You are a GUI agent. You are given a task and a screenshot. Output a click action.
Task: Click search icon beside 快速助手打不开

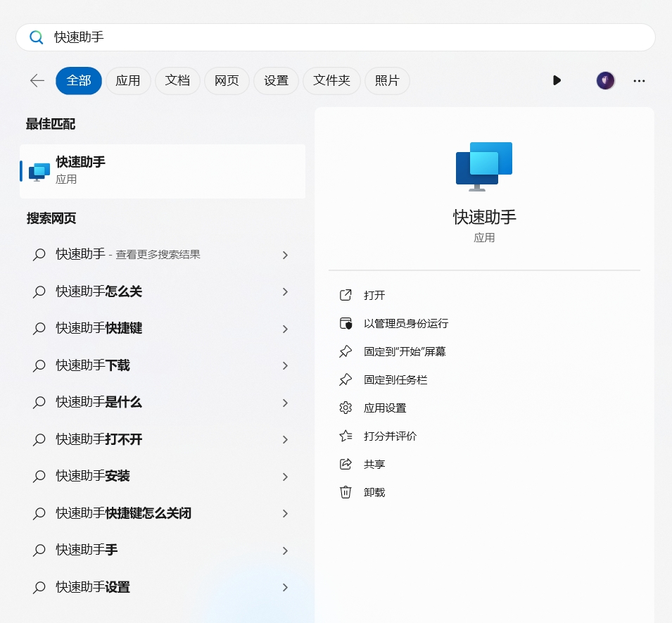(x=39, y=439)
